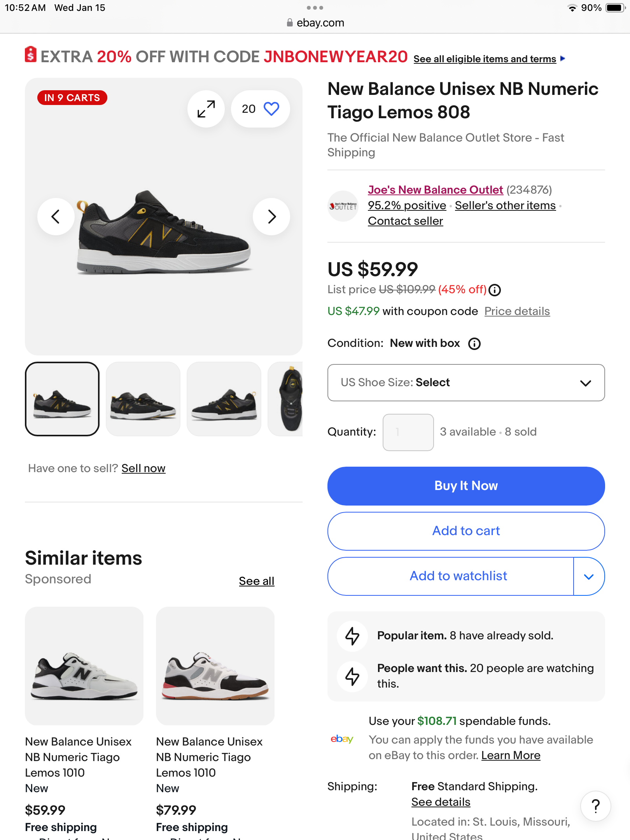Tap the Joe's Outlet seller logo
The height and width of the screenshot is (840, 630).
point(343,206)
